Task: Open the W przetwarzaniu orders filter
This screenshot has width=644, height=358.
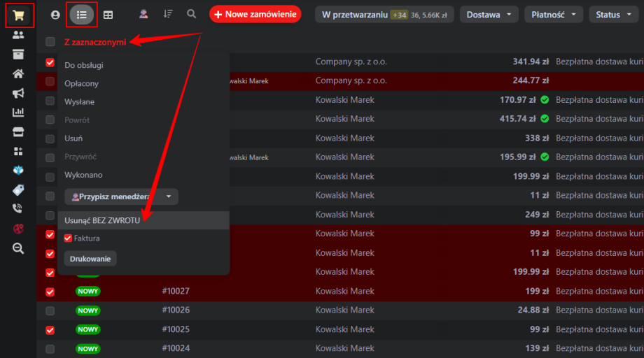Action: (x=384, y=15)
